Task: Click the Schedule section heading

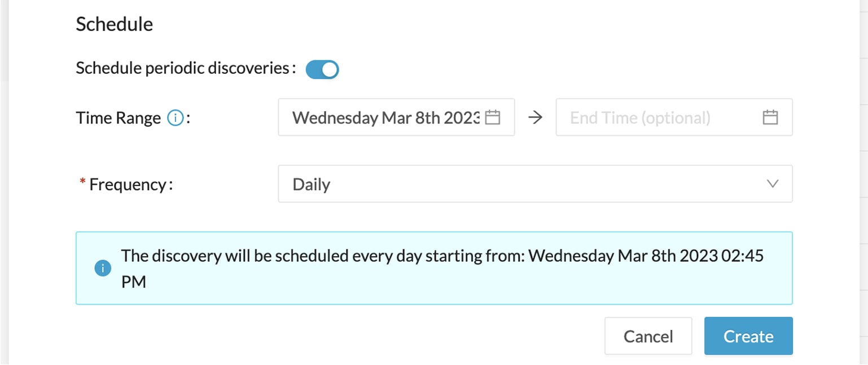Action: [115, 24]
